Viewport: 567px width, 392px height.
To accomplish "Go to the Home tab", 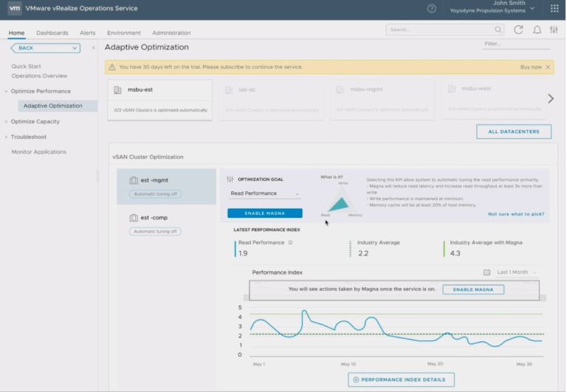I will tap(17, 33).
